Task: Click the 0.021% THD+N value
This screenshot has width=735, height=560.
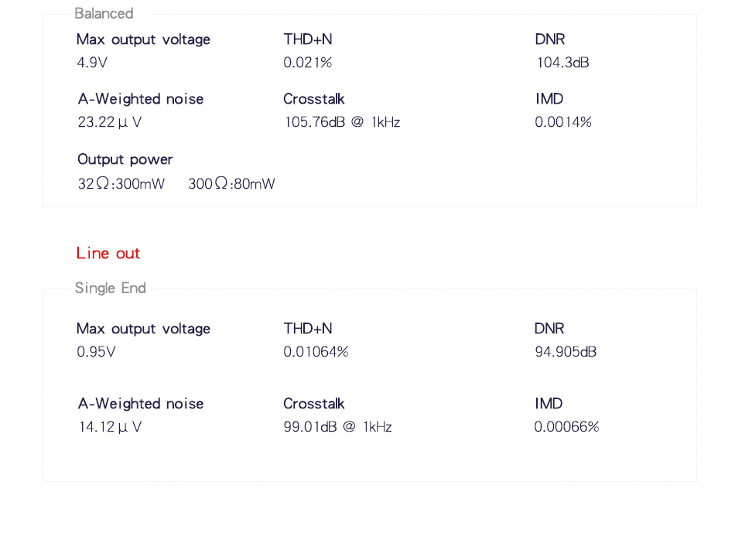Action: click(307, 63)
